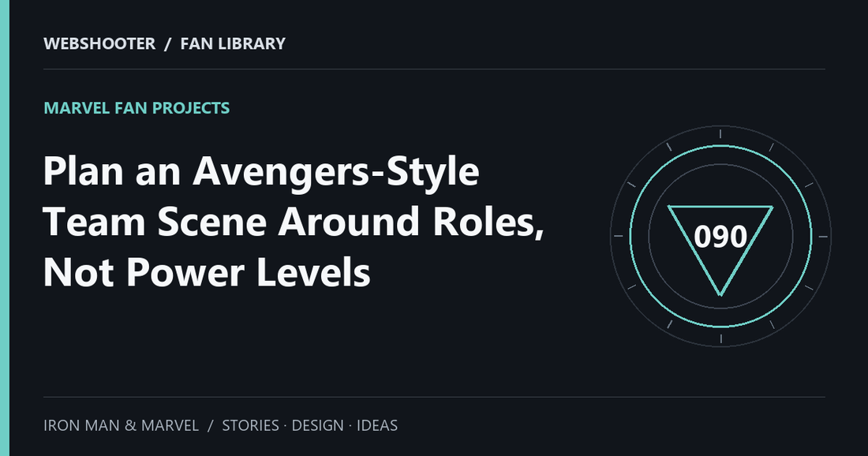
Task: Select the MARVEL FAN PROJECTS category label
Action: tap(137, 108)
